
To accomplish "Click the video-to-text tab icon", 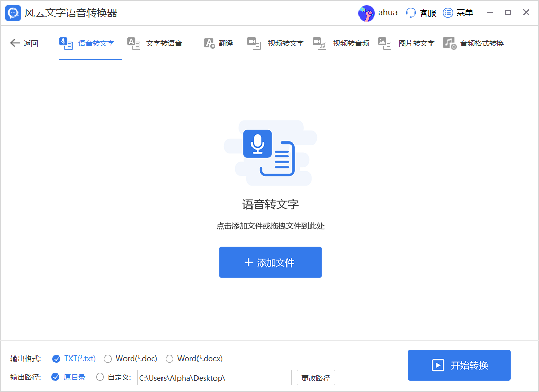I will (x=254, y=43).
